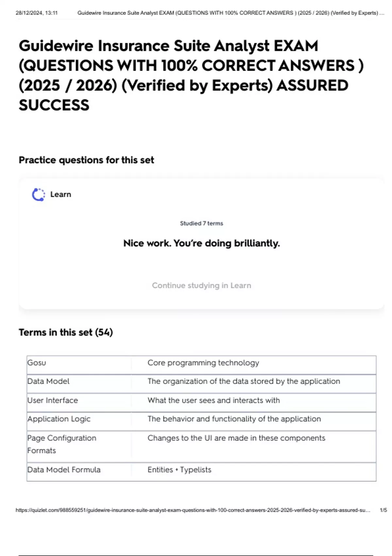Screen dimensions: 392x556
Task: Click the main exam title heading
Action: 191,76
